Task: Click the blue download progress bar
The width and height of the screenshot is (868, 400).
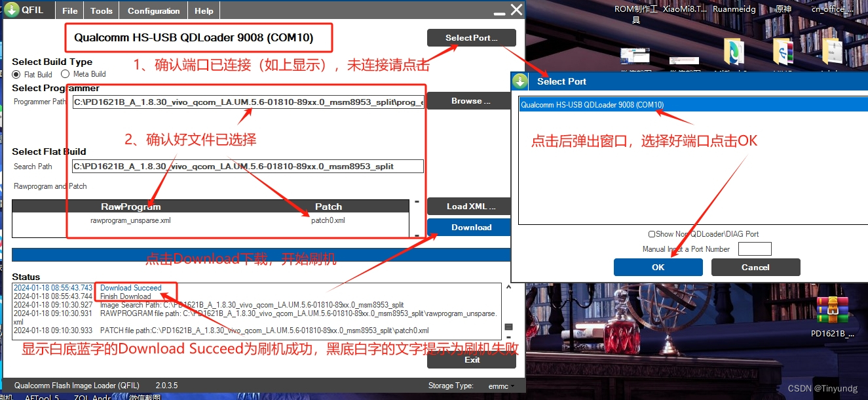Action: (261, 254)
